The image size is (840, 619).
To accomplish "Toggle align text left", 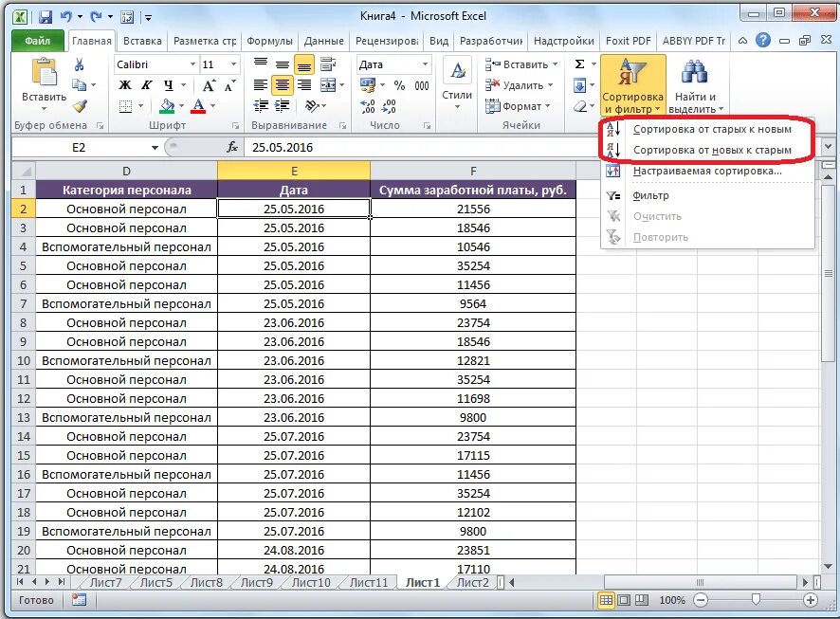I will pos(261,85).
